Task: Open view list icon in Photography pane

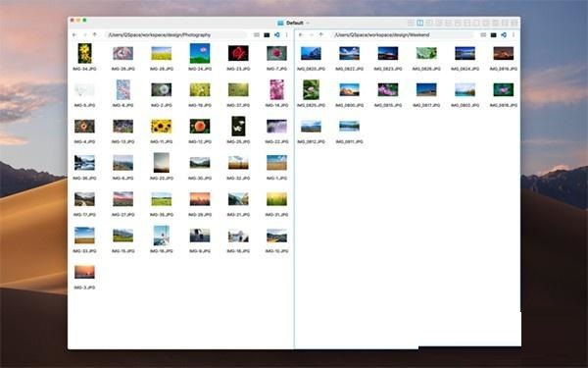Action: [257, 35]
